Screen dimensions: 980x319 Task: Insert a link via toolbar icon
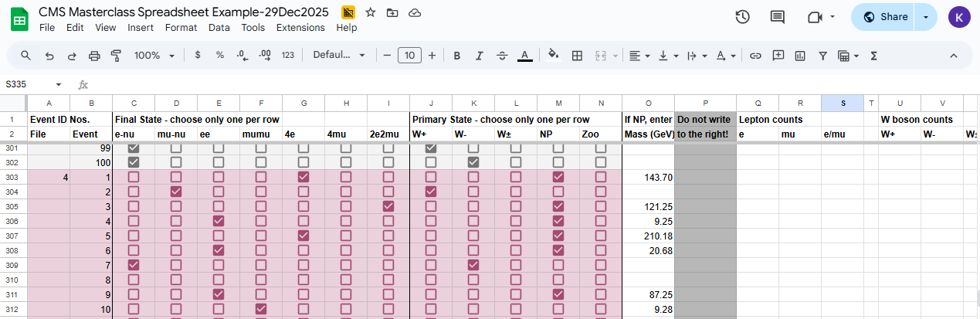coord(756,56)
